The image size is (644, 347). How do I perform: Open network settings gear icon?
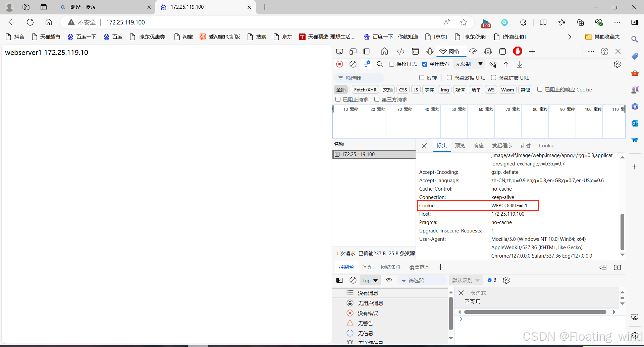[x=617, y=64]
